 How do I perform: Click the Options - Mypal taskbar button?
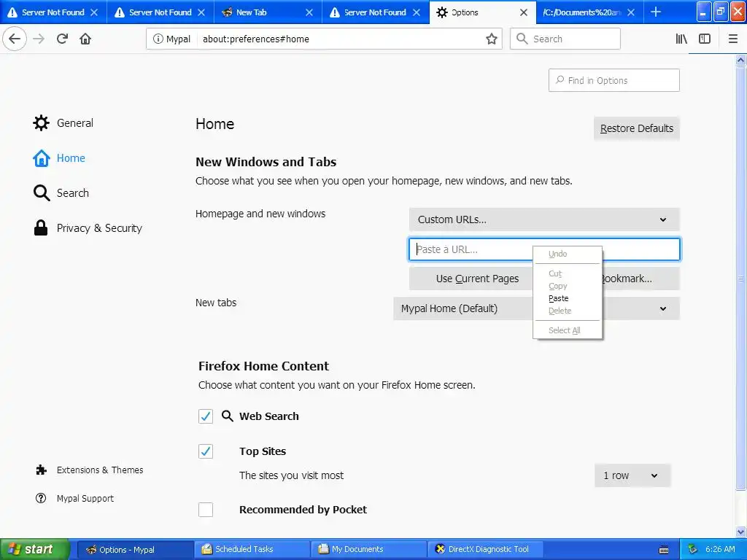(x=135, y=550)
